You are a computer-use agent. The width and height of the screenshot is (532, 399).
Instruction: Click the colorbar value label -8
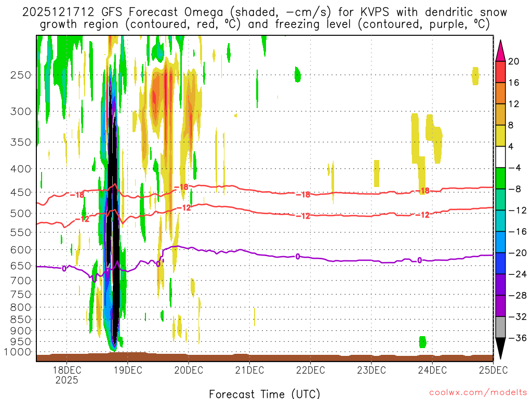(515, 189)
